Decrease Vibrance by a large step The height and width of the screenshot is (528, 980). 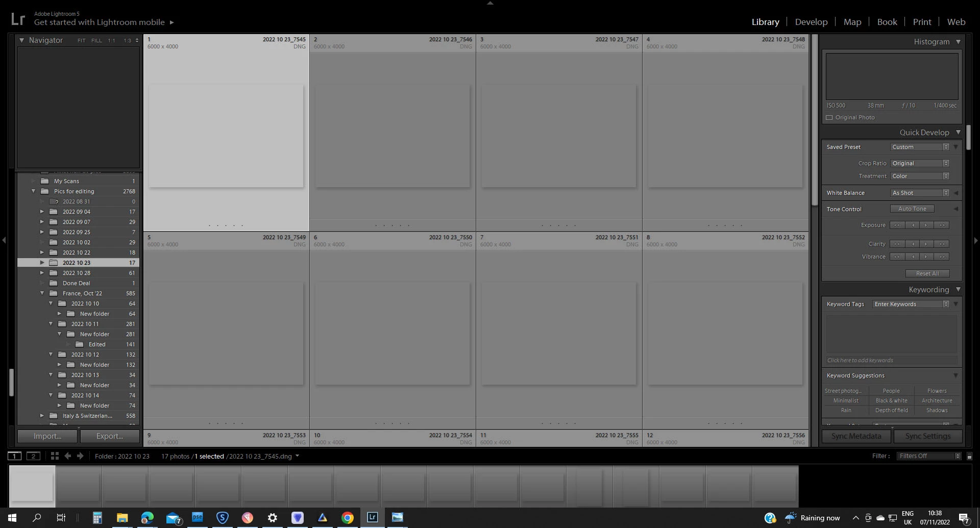pos(897,257)
